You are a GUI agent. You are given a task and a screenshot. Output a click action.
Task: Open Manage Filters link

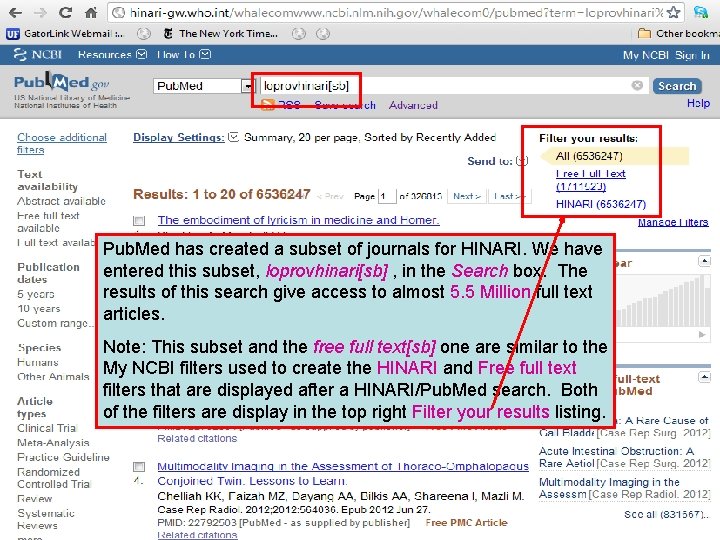[673, 222]
